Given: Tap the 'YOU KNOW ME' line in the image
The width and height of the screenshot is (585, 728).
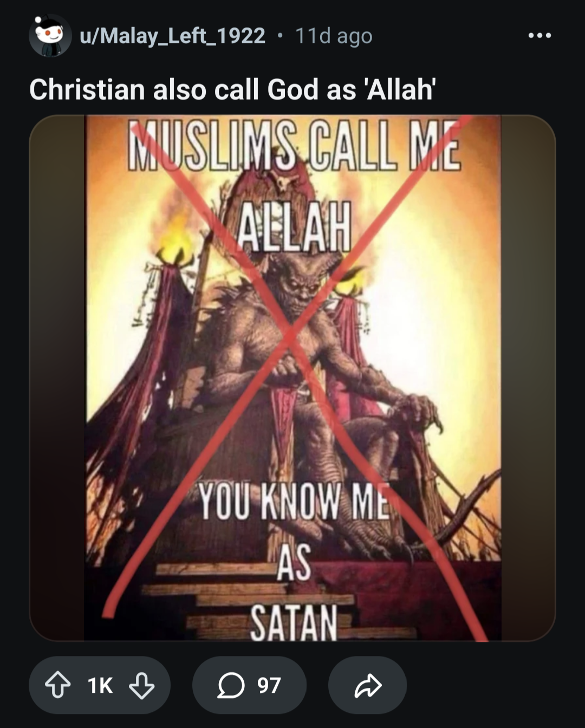Looking at the screenshot, I should click(x=294, y=502).
